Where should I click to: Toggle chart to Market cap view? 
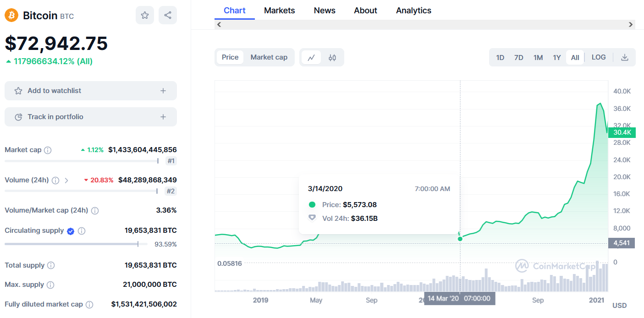point(269,57)
